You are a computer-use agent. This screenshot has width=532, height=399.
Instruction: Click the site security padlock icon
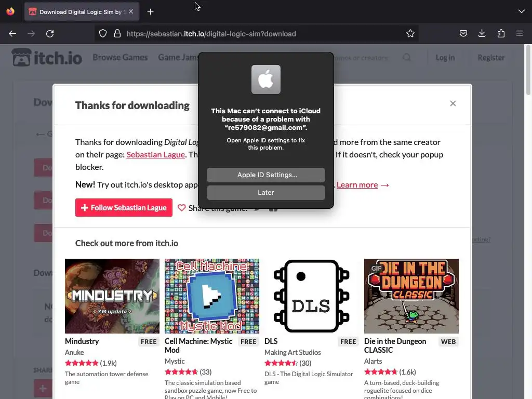pyautogui.click(x=117, y=33)
